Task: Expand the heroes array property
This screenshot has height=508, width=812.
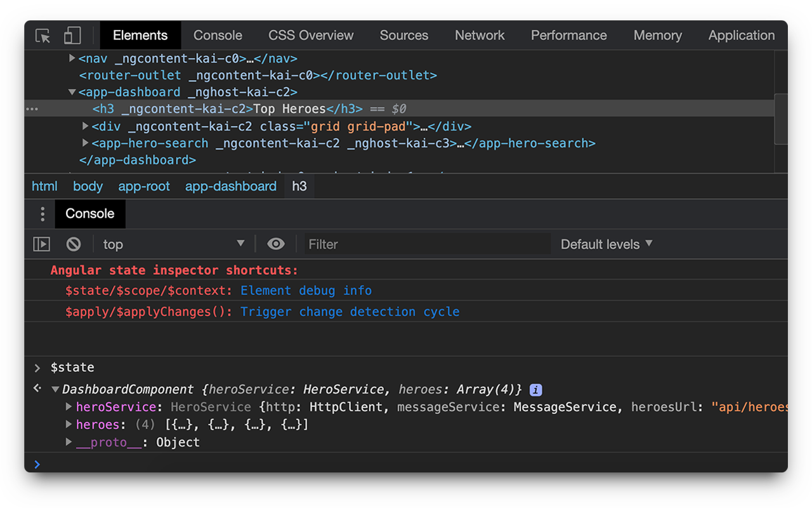Action: pos(69,424)
